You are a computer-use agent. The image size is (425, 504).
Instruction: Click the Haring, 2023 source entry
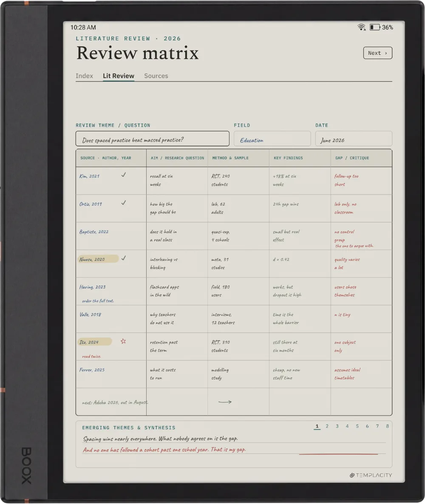pyautogui.click(x=93, y=287)
